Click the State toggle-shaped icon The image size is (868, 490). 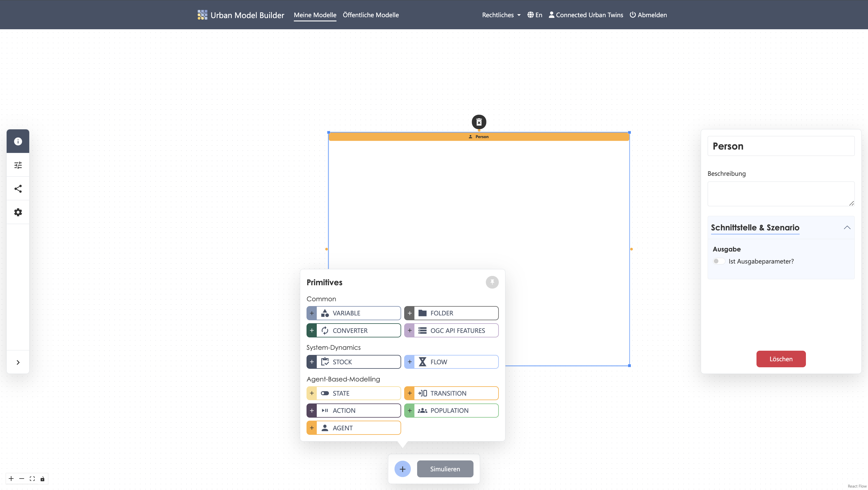tap(325, 393)
